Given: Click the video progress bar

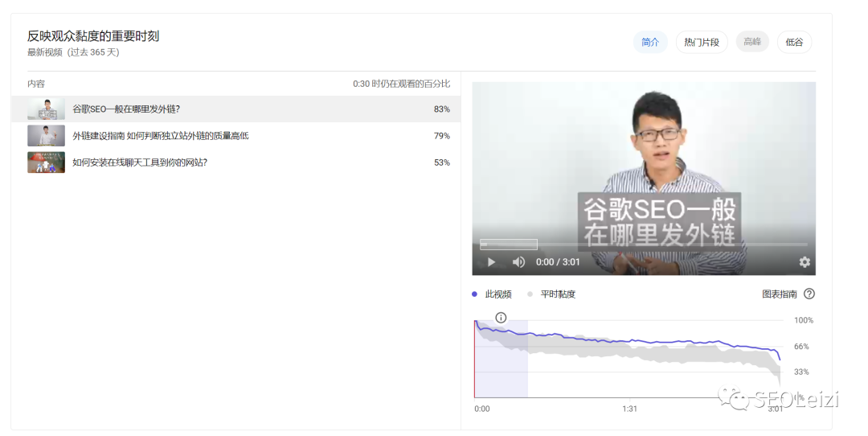Looking at the screenshot, I should click(x=643, y=245).
